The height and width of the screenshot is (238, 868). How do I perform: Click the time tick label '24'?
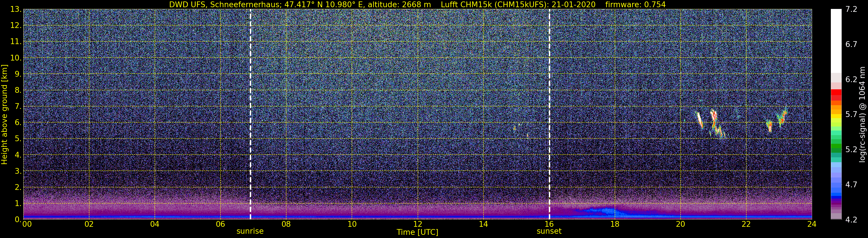(812, 224)
